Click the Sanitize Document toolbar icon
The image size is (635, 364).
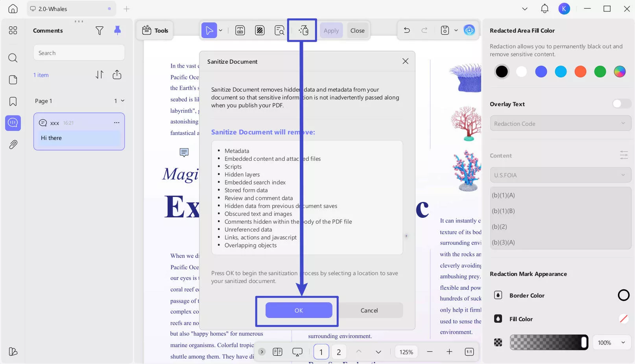pyautogui.click(x=303, y=30)
